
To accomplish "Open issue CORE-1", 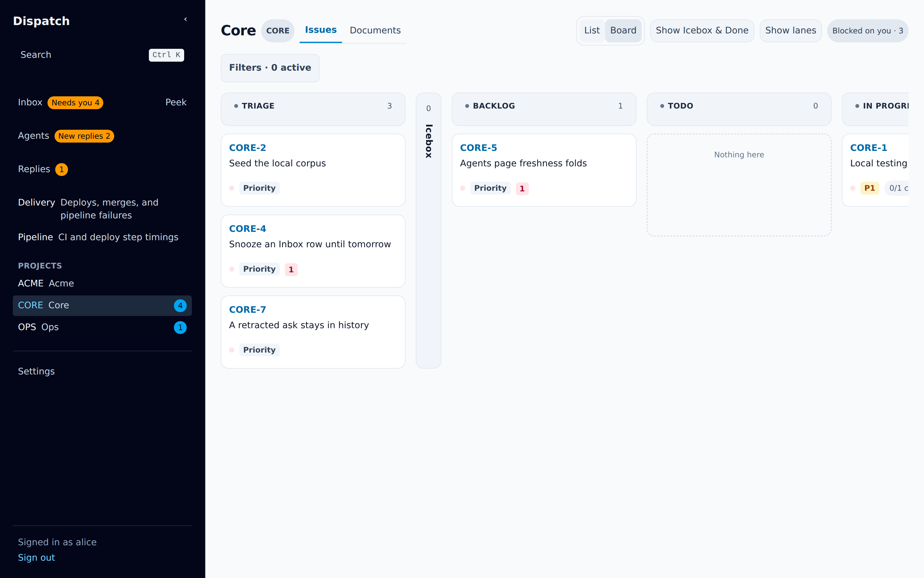I will (868, 148).
